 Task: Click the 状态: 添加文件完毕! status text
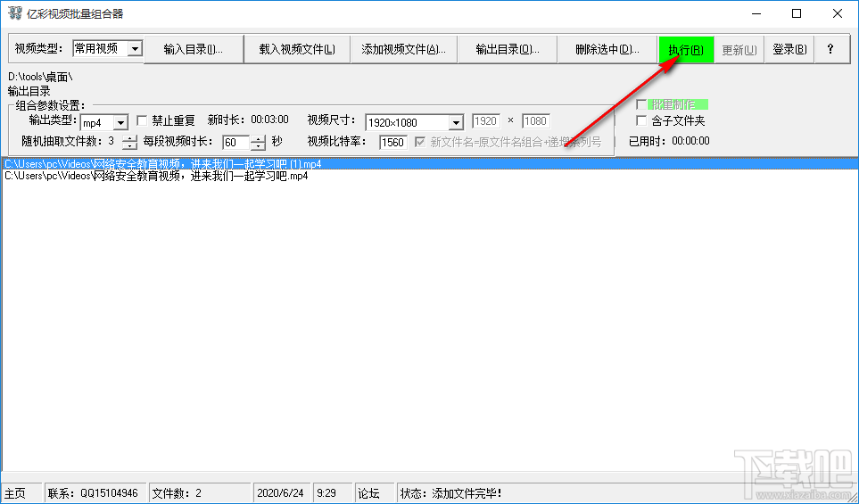pos(450,493)
